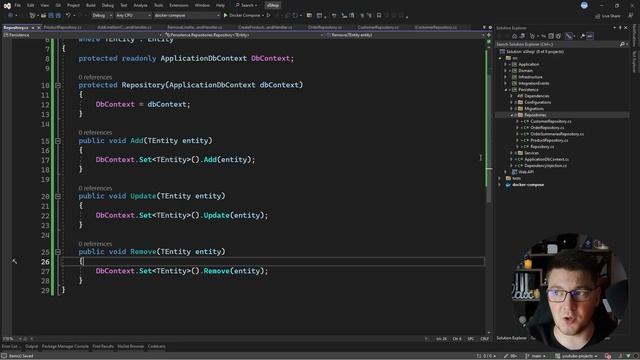Click the split editor icon above scrollbar
Image resolution: width=640 pixels, height=360 pixels.
pyautogui.click(x=489, y=35)
